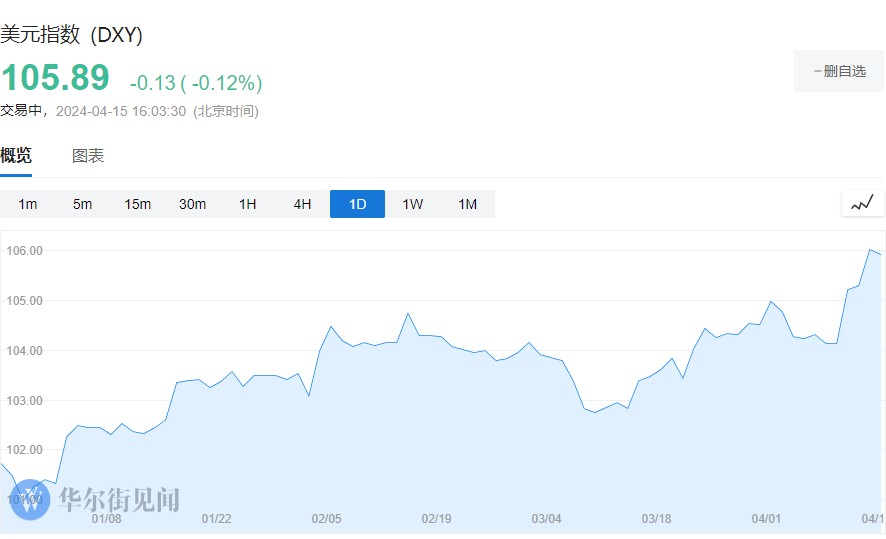Switch to the 概览 tab

(x=16, y=155)
